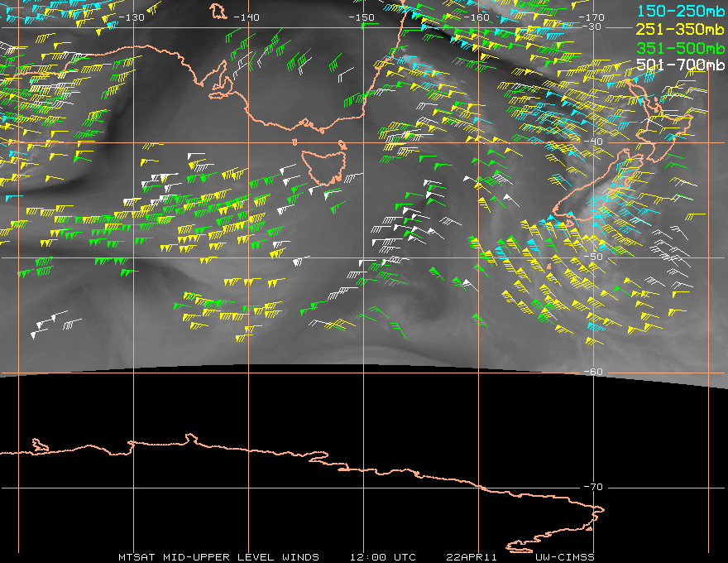Click the -130 longitude label

click(132, 17)
